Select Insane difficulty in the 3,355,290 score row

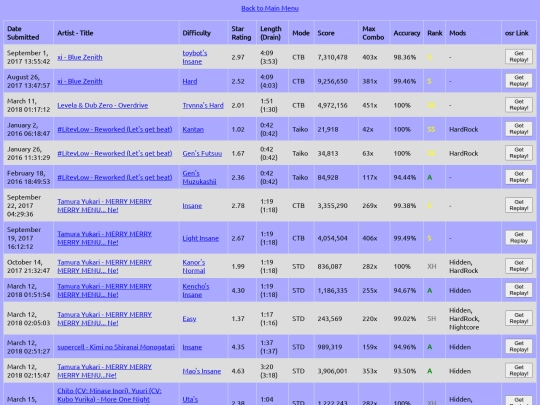(192, 206)
